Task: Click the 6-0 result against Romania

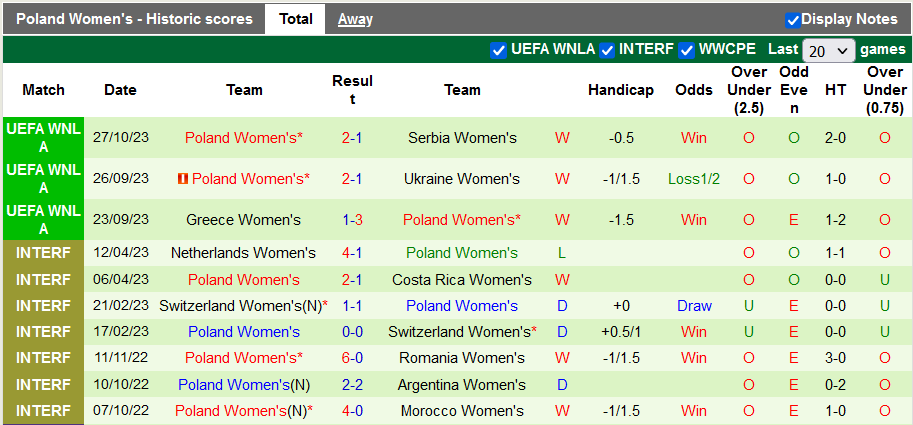Action: pos(352,358)
